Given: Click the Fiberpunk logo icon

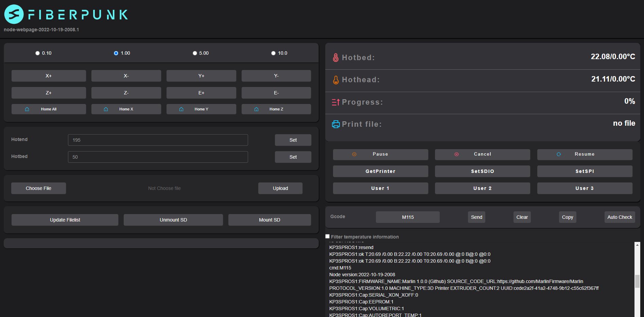Looking at the screenshot, I should point(14,14).
